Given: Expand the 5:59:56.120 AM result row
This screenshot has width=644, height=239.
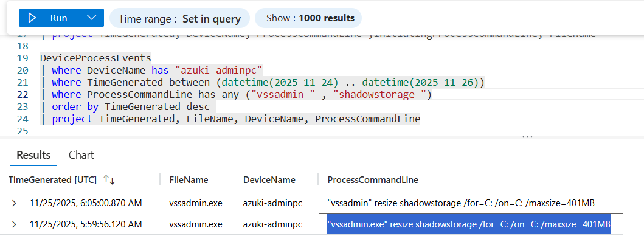Looking at the screenshot, I should coord(15,224).
